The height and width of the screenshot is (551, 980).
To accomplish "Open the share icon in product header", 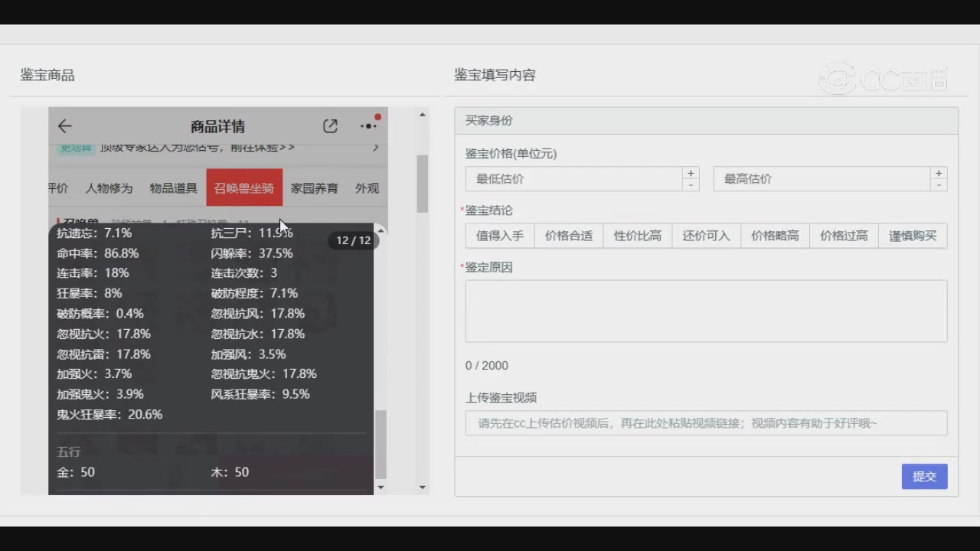I will point(330,126).
